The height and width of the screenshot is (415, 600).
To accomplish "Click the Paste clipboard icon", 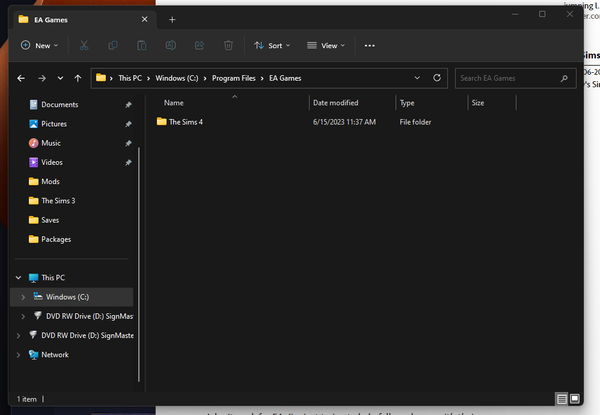I will [142, 46].
